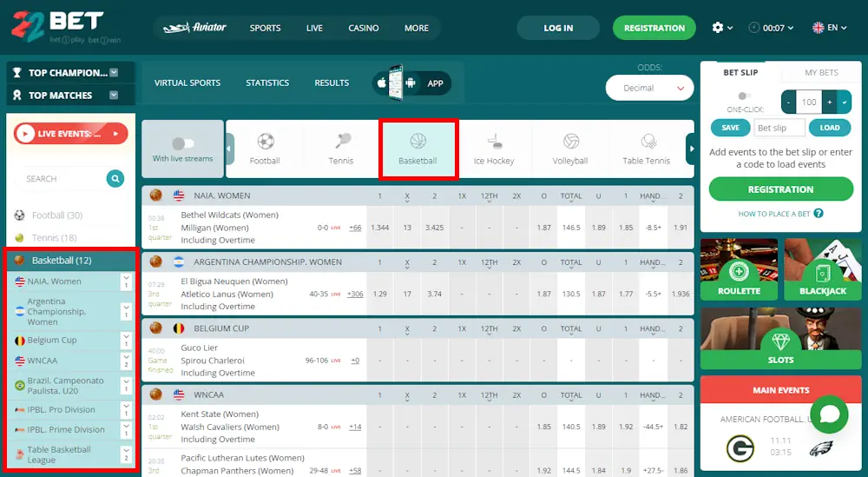Open the Statistics page

click(267, 83)
